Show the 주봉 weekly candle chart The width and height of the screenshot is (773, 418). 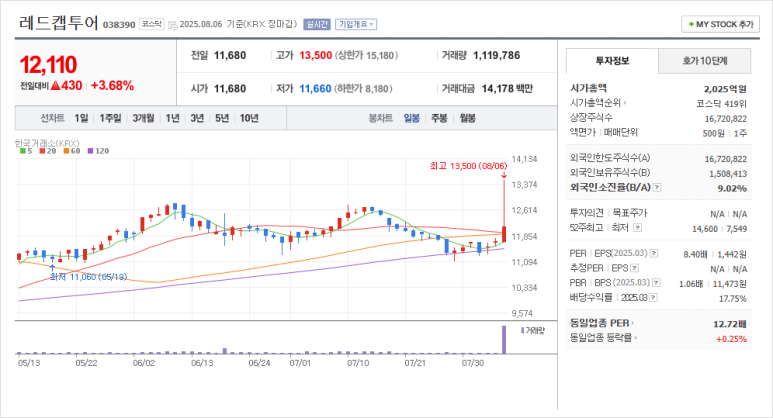click(439, 118)
